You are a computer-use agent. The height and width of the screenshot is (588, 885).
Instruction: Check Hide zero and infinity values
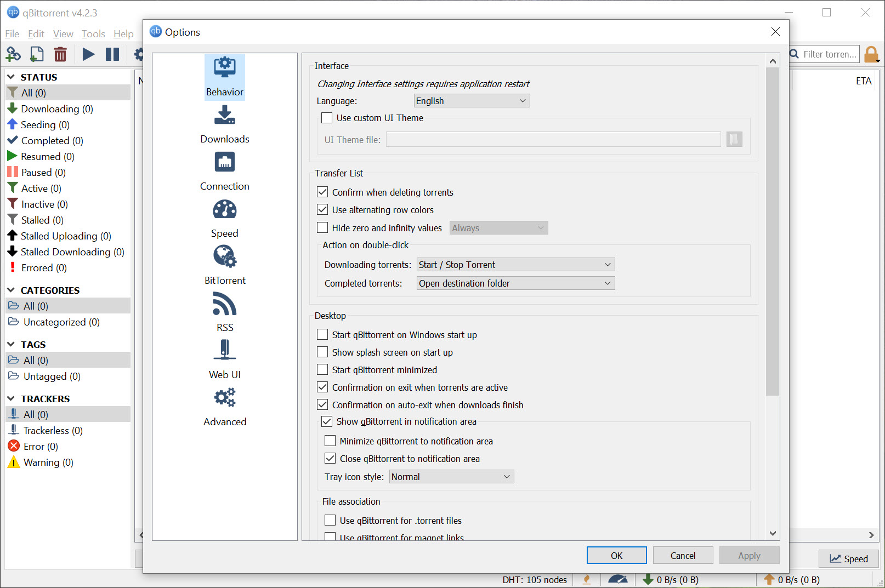(x=322, y=227)
